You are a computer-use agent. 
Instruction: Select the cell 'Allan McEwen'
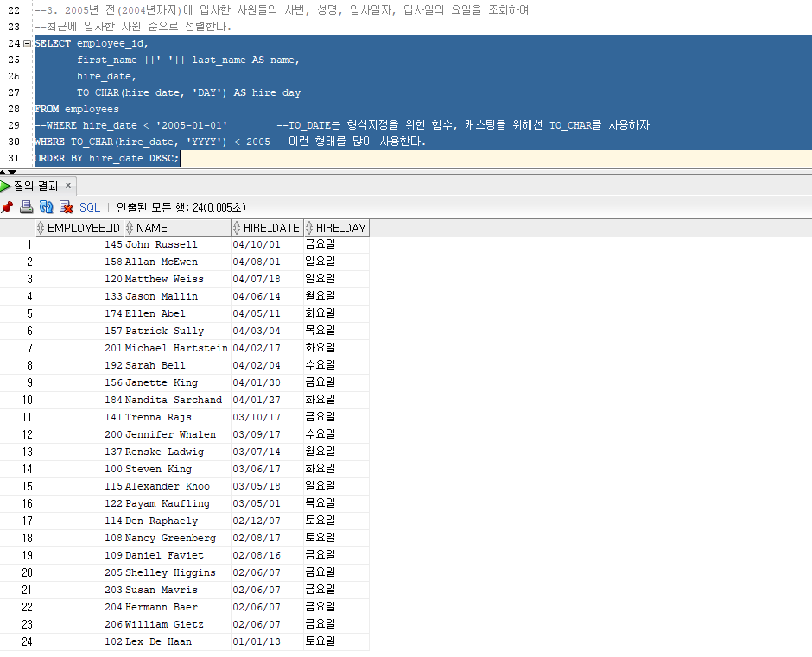(178, 262)
